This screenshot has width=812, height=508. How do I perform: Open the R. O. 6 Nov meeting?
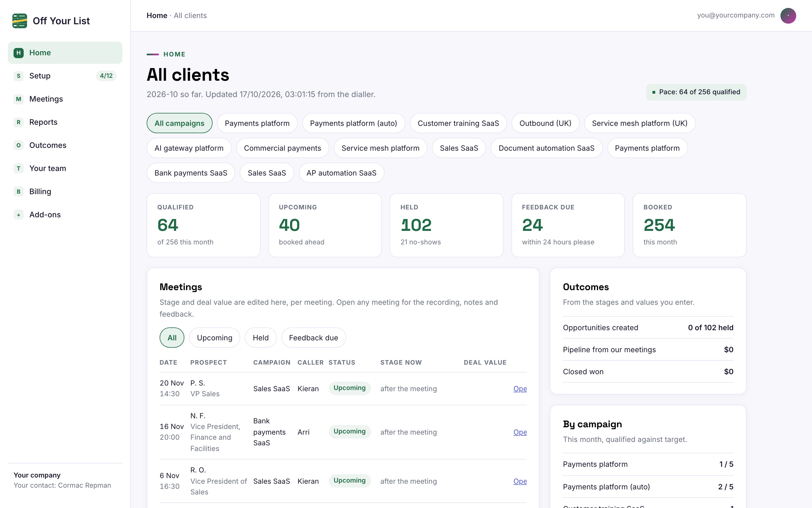click(520, 481)
